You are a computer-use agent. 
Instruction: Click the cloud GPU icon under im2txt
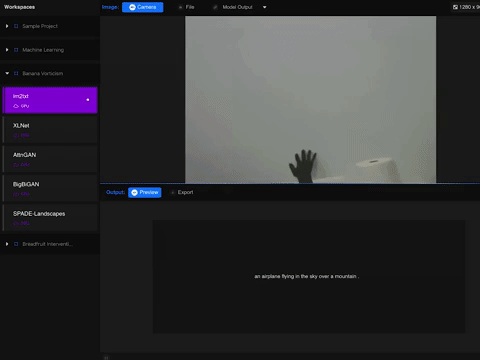[x=16, y=106]
